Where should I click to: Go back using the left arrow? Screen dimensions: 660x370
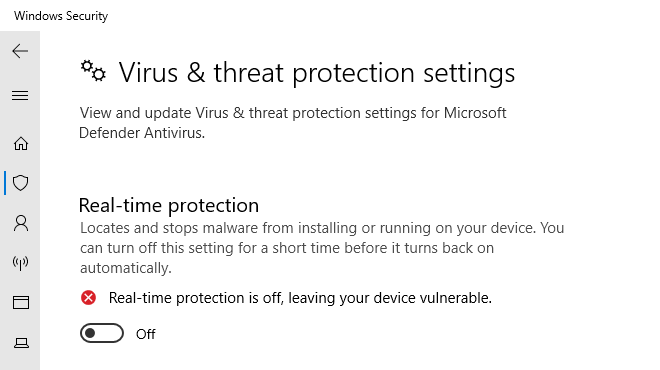(20, 51)
